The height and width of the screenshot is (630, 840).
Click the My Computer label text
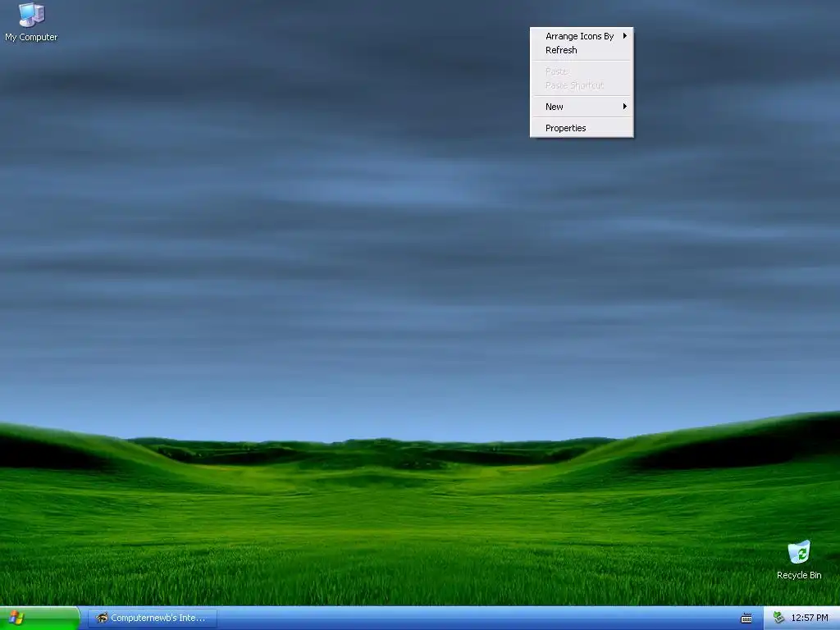(31, 37)
